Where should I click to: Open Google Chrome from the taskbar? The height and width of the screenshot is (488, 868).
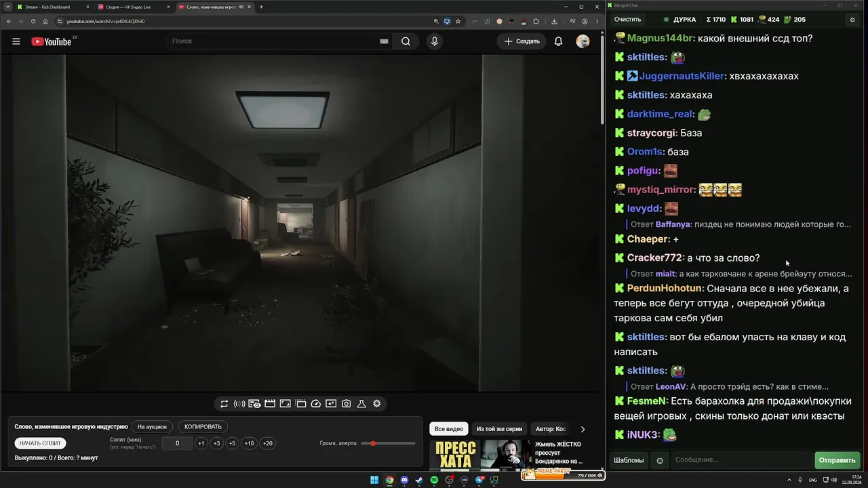coord(389,481)
